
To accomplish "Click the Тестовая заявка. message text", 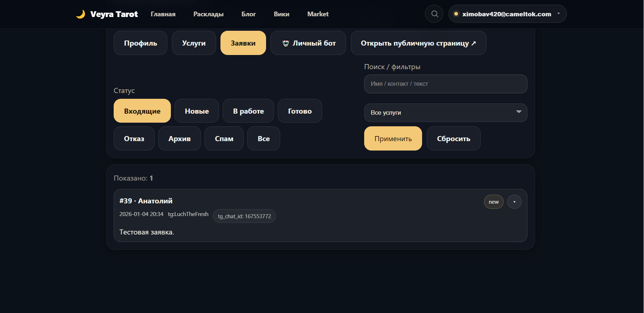I will pos(147,232).
